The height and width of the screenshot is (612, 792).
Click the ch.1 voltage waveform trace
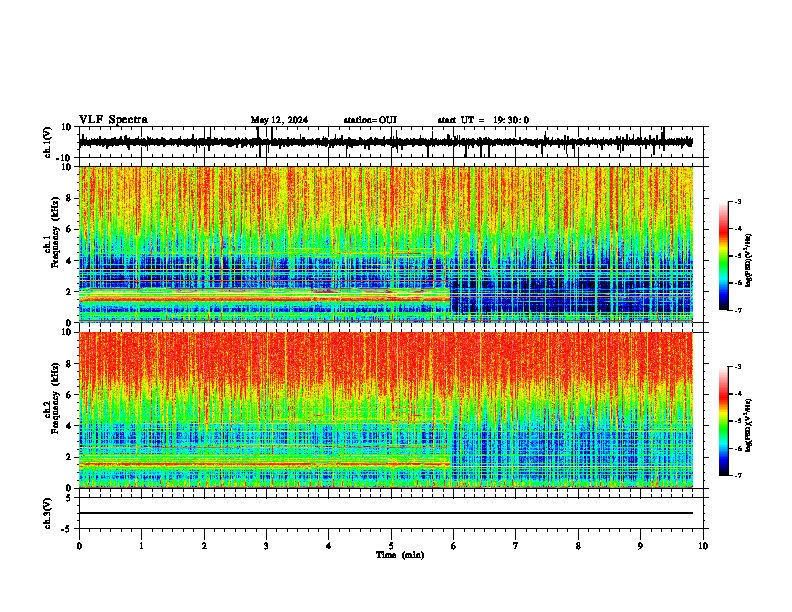coord(385,142)
